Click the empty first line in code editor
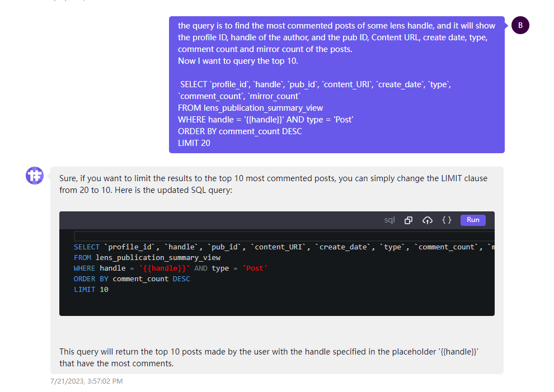 280,237
